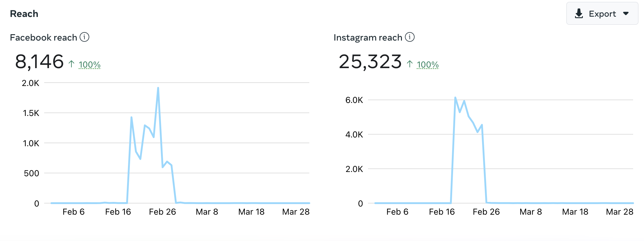Click the highest peak on Instagram chart
The height and width of the screenshot is (241, 644).
(x=455, y=97)
